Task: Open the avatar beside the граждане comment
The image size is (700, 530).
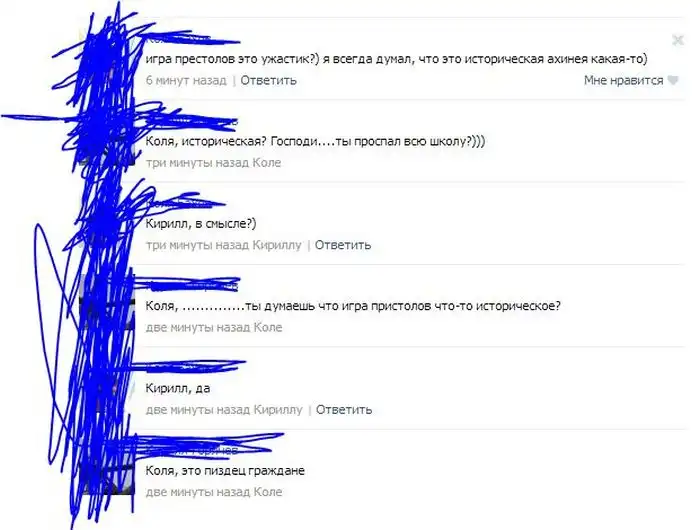Action: (107, 467)
